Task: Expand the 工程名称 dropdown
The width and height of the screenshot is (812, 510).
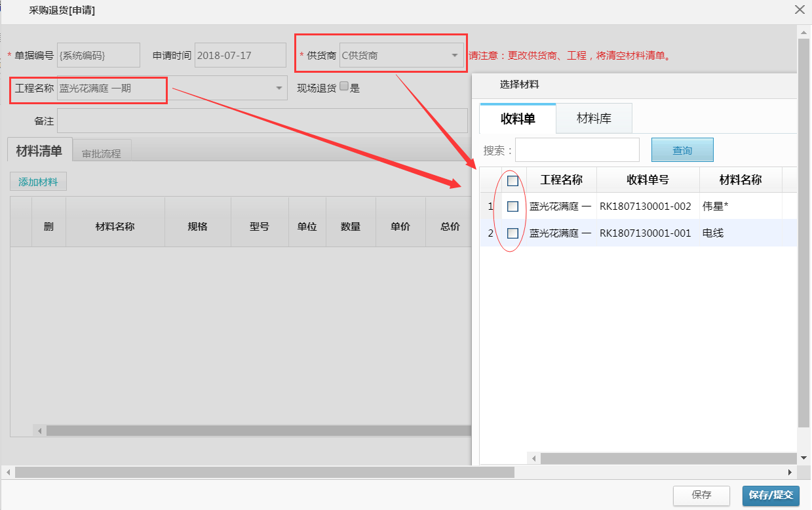Action: (279, 88)
